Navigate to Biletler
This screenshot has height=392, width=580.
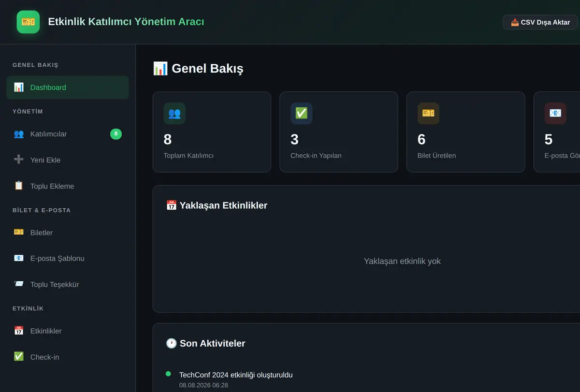tap(68, 232)
